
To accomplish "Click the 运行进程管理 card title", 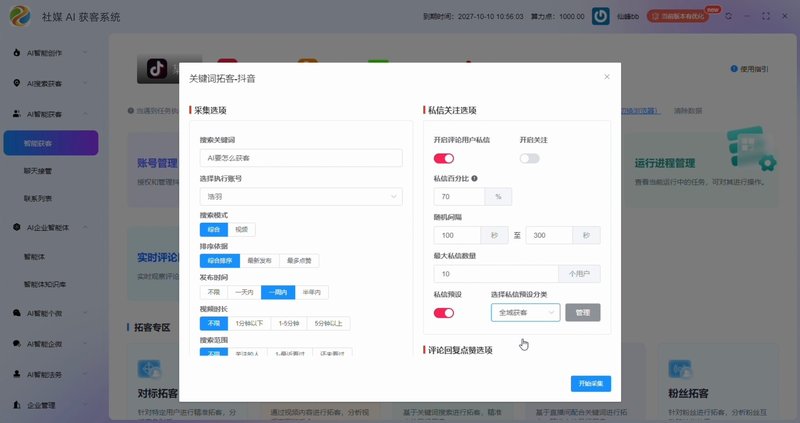I will [x=665, y=163].
